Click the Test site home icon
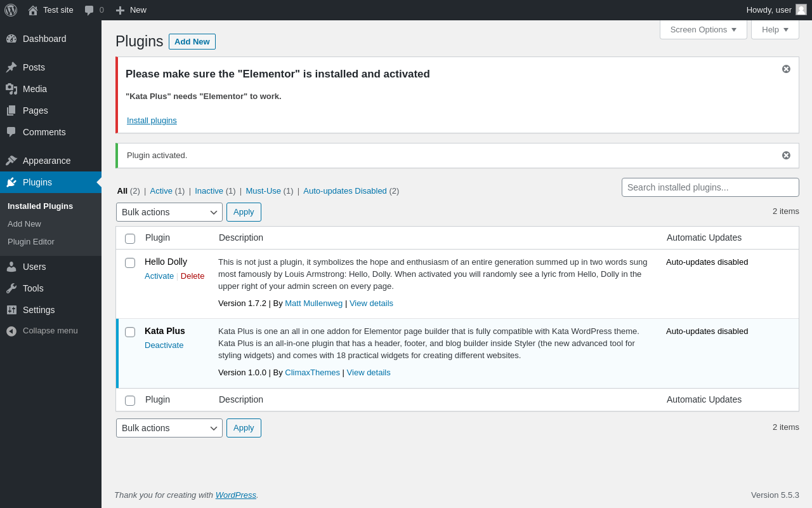Viewport: 812px width, 508px height. [33, 10]
